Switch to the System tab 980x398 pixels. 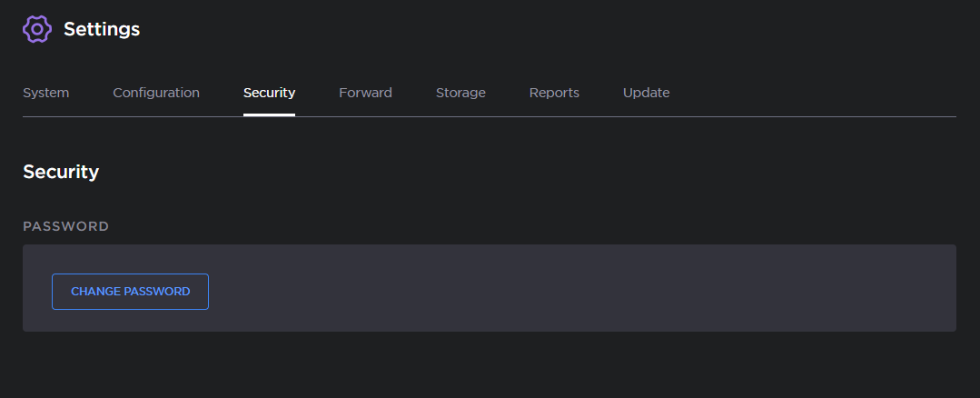coord(45,93)
